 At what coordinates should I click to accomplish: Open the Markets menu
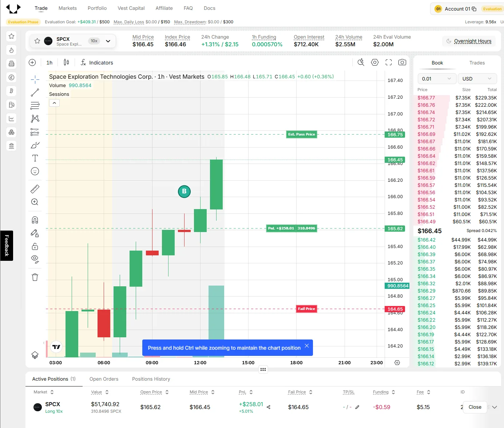pyautogui.click(x=68, y=8)
